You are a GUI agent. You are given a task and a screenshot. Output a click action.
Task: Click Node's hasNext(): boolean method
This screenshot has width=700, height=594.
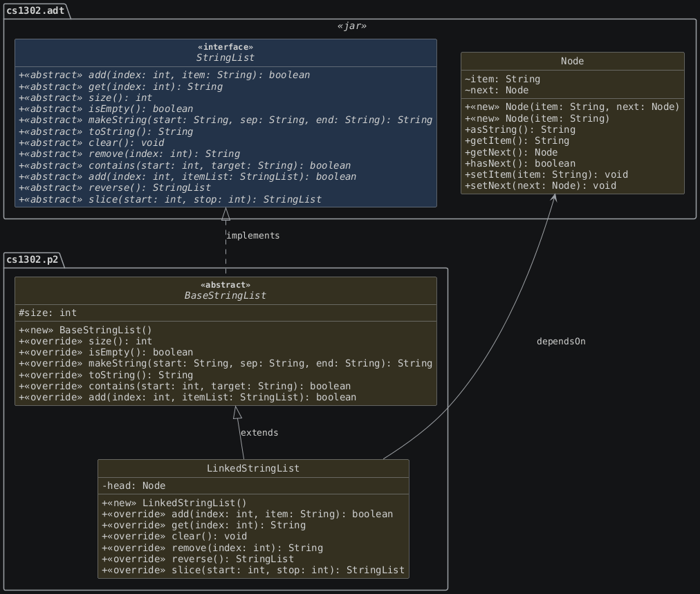pos(520,164)
